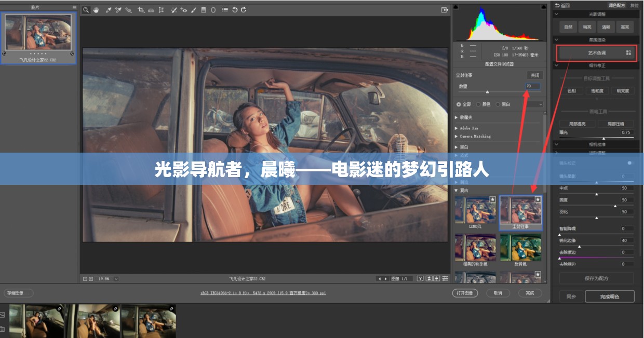
Task: Click the 复位 reset tab
Action: pos(634,5)
